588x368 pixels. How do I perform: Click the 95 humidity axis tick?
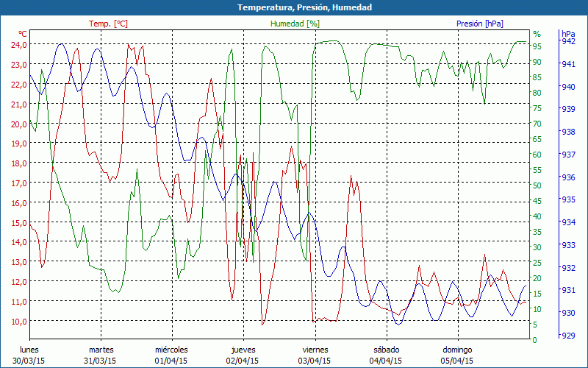537,46
